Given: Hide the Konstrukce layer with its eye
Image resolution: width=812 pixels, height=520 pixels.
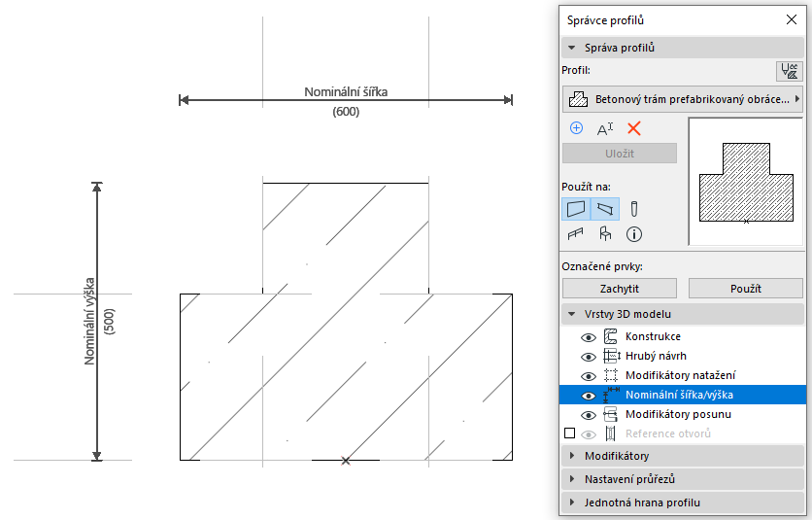Looking at the screenshot, I should (x=589, y=337).
